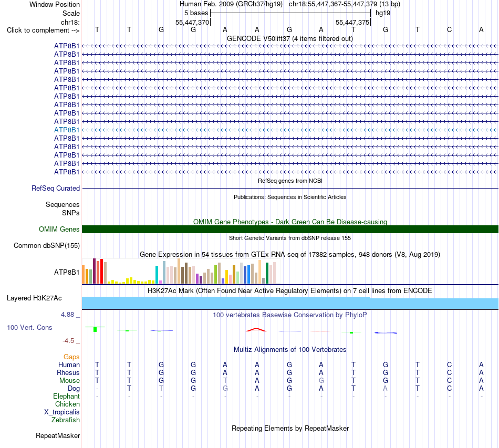
Task: Click the OMIM Genes label
Action: 59,229
